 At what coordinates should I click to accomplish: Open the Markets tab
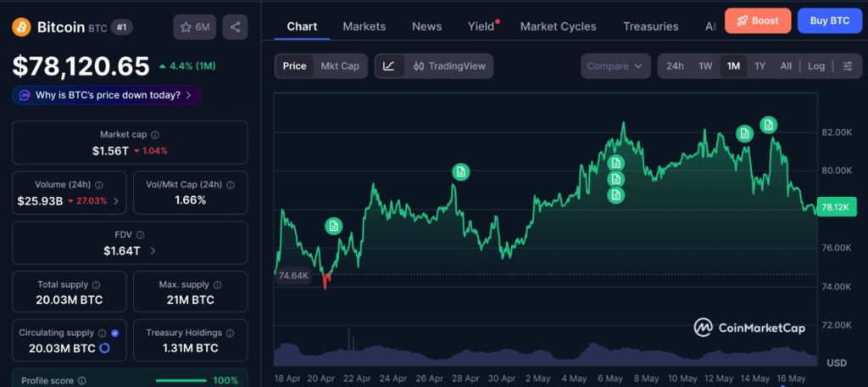(x=364, y=26)
